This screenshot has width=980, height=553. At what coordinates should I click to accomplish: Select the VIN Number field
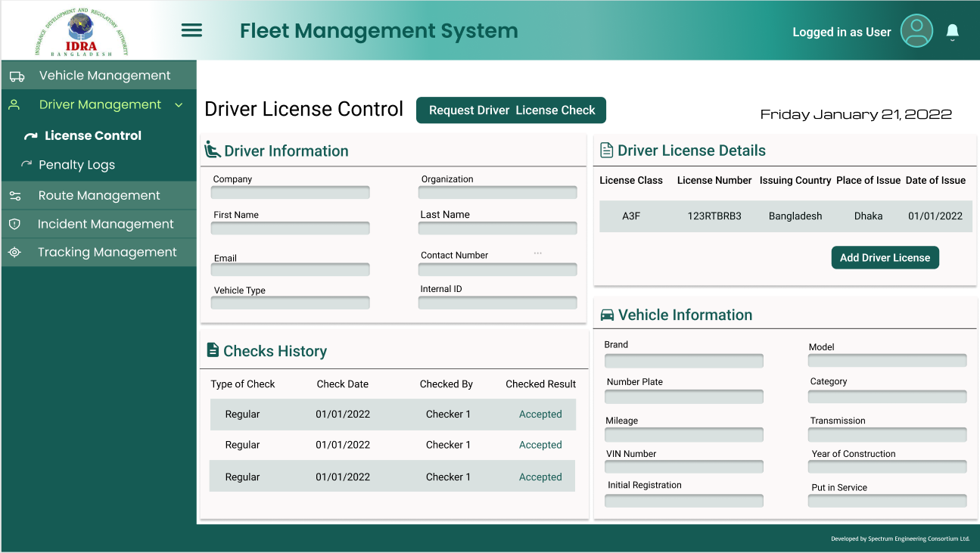(684, 467)
